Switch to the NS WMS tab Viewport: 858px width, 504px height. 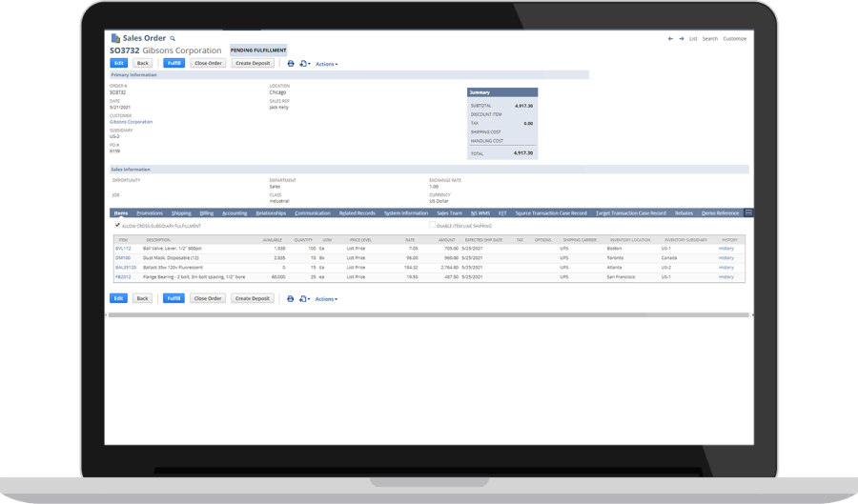(480, 213)
